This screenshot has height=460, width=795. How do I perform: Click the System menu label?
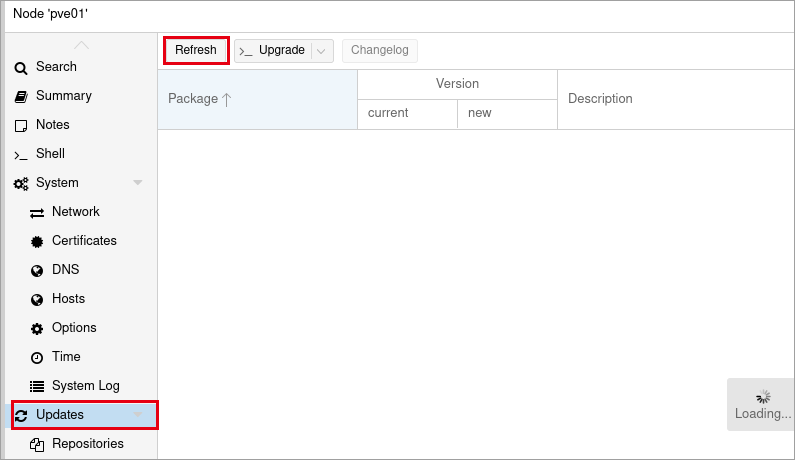click(x=57, y=183)
